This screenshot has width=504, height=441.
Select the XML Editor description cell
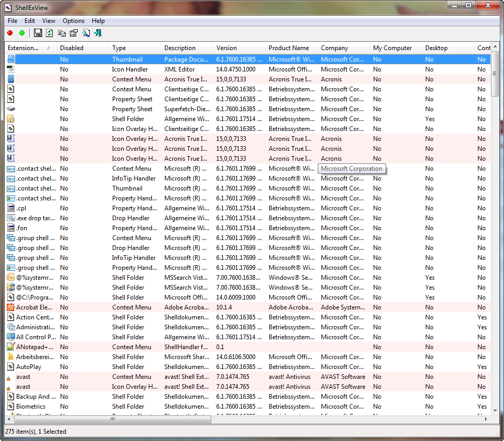179,69
